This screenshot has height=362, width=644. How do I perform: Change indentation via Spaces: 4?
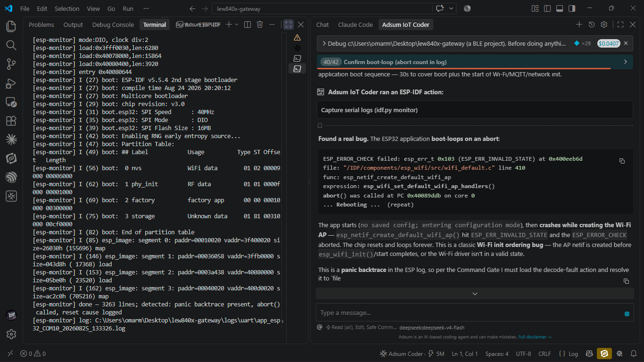pyautogui.click(x=497, y=354)
